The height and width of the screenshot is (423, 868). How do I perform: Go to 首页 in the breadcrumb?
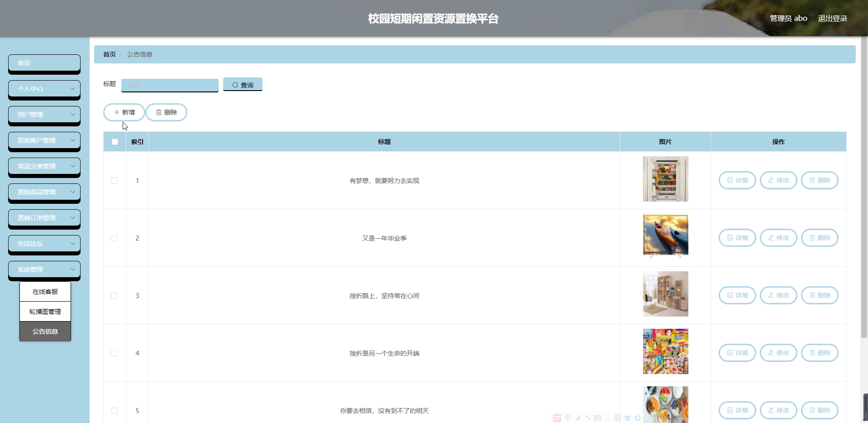[x=110, y=54]
